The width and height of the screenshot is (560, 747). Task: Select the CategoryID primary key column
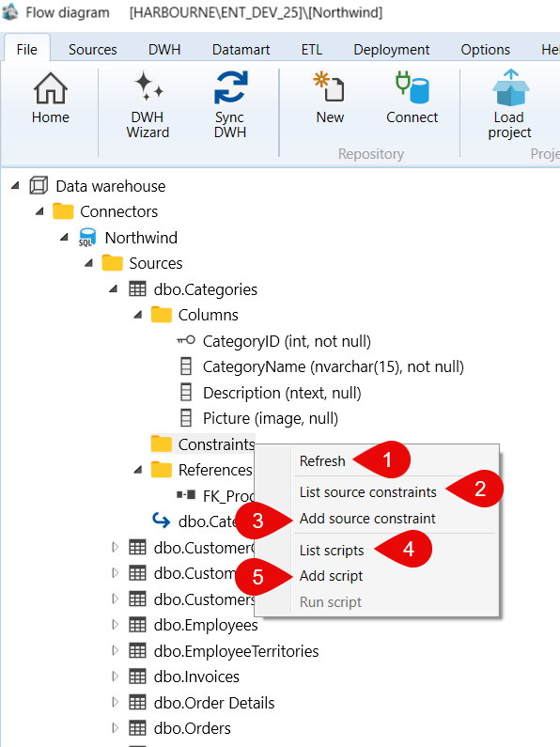[x=287, y=341]
